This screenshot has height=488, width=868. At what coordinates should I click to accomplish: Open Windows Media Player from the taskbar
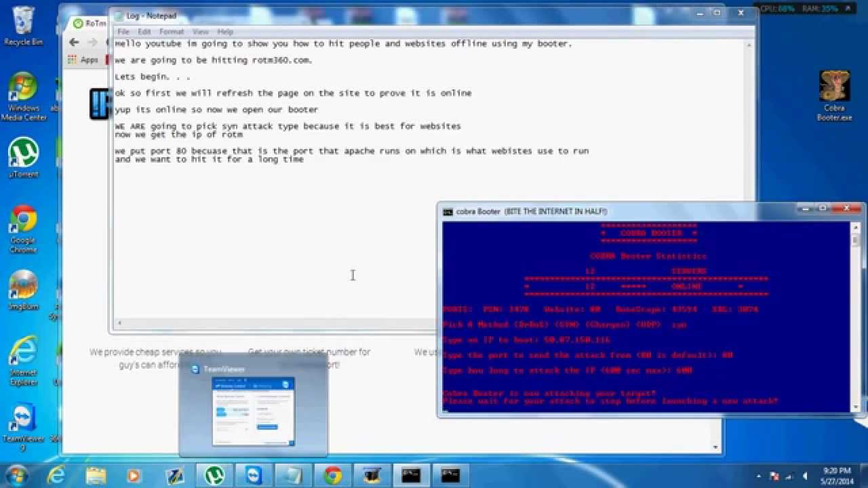click(x=134, y=475)
